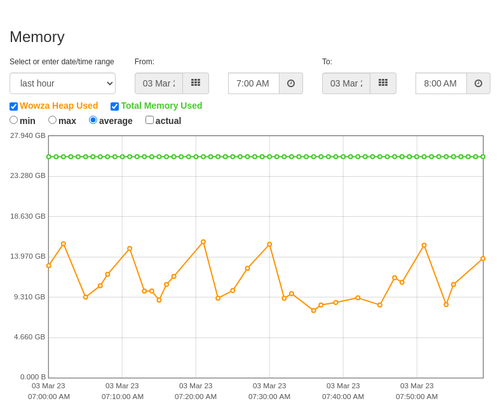Click the 'Wowza Heap Used' orange label

[x=59, y=106]
